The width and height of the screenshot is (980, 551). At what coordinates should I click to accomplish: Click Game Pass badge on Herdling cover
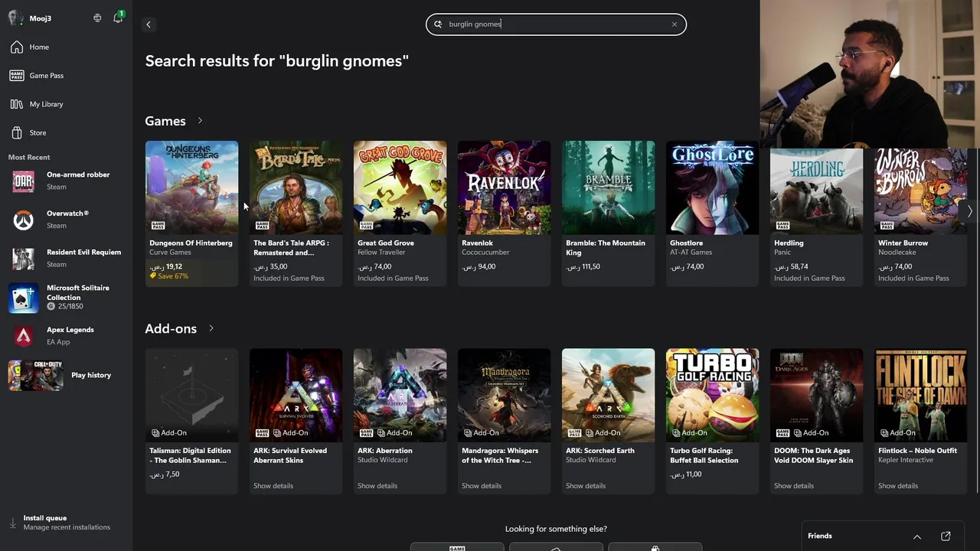click(782, 226)
